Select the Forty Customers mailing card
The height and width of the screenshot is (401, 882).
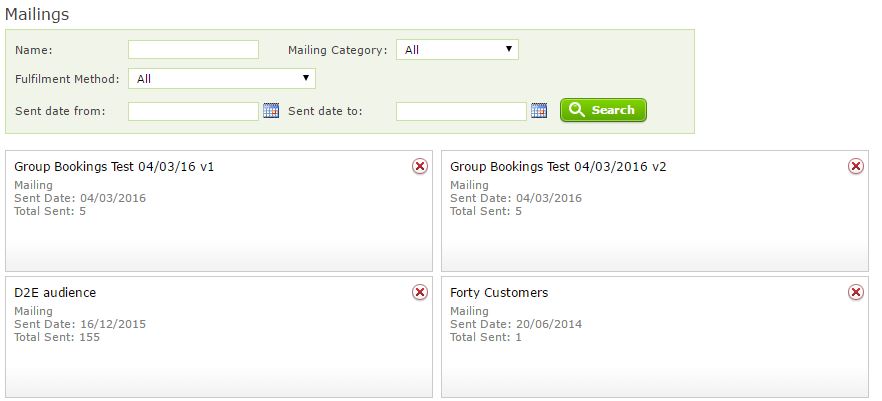point(655,337)
